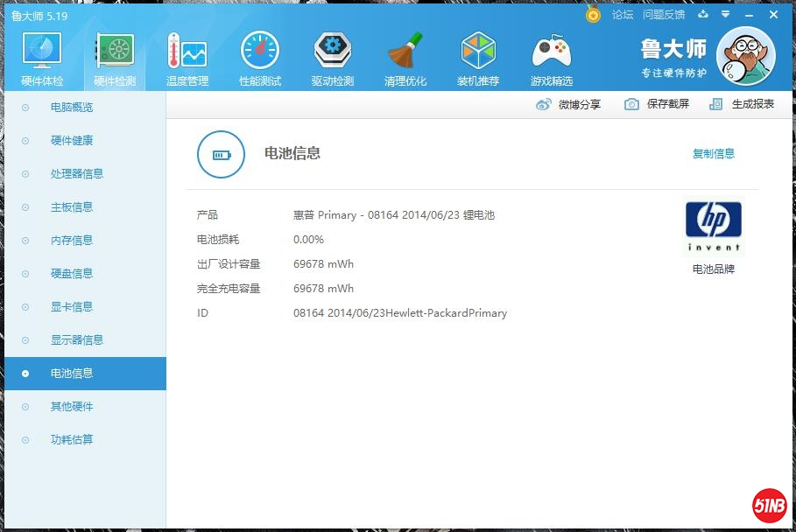796x532 pixels.
Task: Select 硬盘信息 in the sidebar
Action: point(72,274)
